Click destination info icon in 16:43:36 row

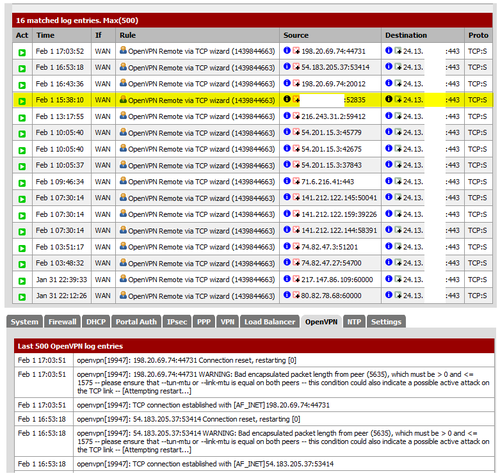(389, 83)
